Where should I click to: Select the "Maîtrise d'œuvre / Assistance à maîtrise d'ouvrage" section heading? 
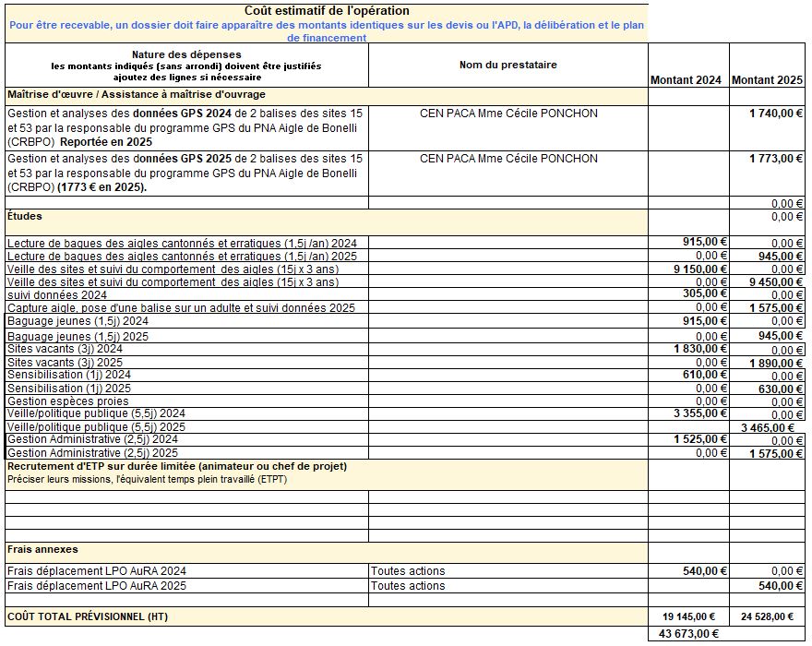[x=137, y=94]
